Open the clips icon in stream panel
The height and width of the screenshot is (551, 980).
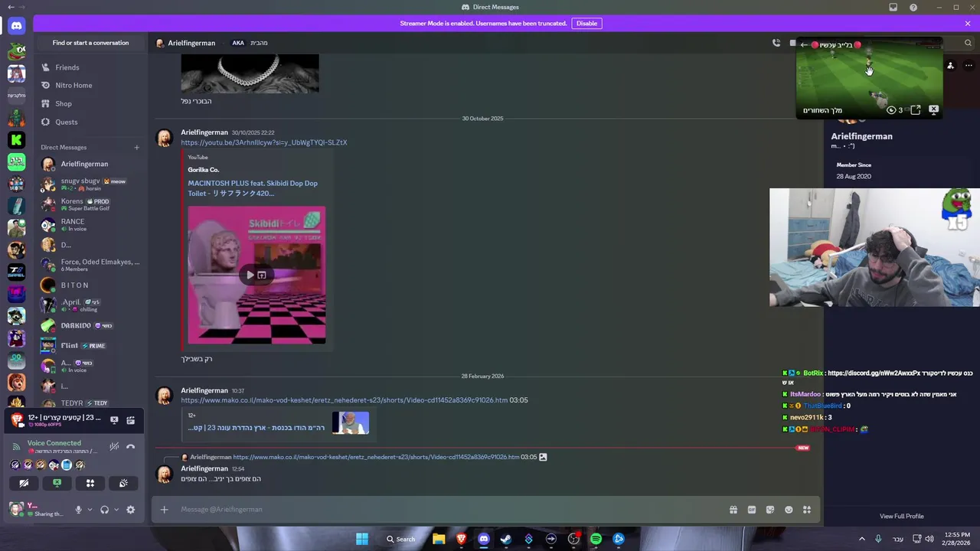pyautogui.click(x=131, y=419)
